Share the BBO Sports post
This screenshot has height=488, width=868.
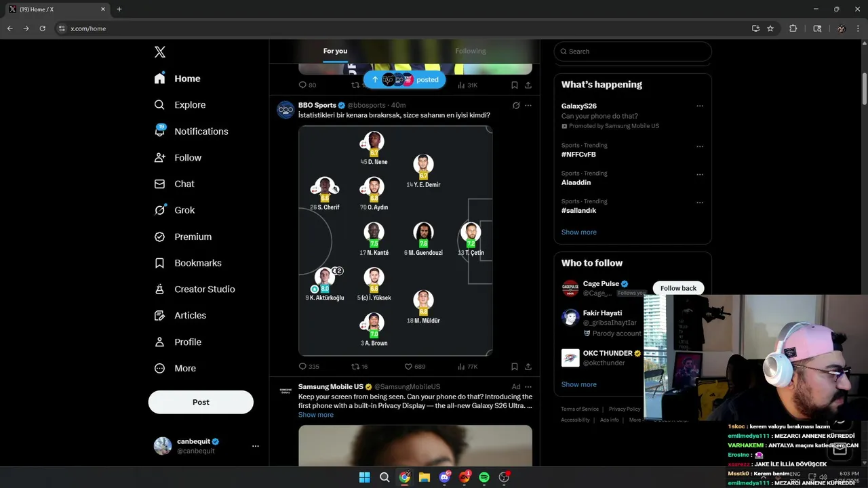[528, 367]
